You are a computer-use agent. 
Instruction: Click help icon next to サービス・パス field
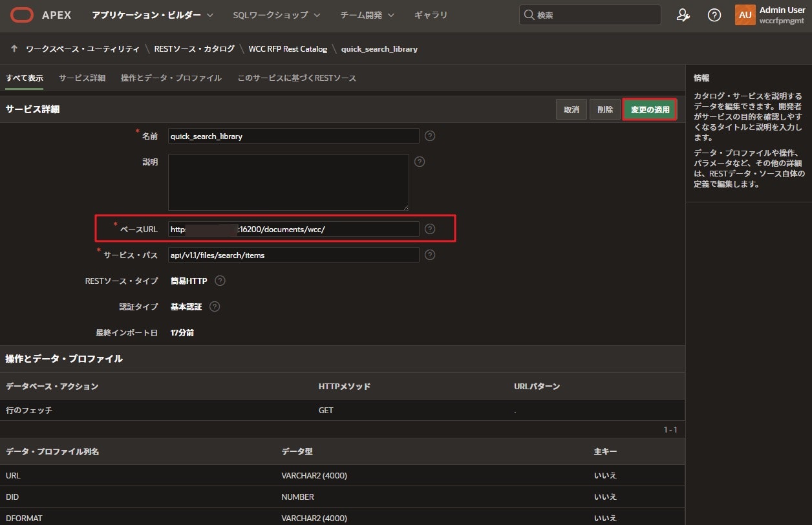point(430,255)
